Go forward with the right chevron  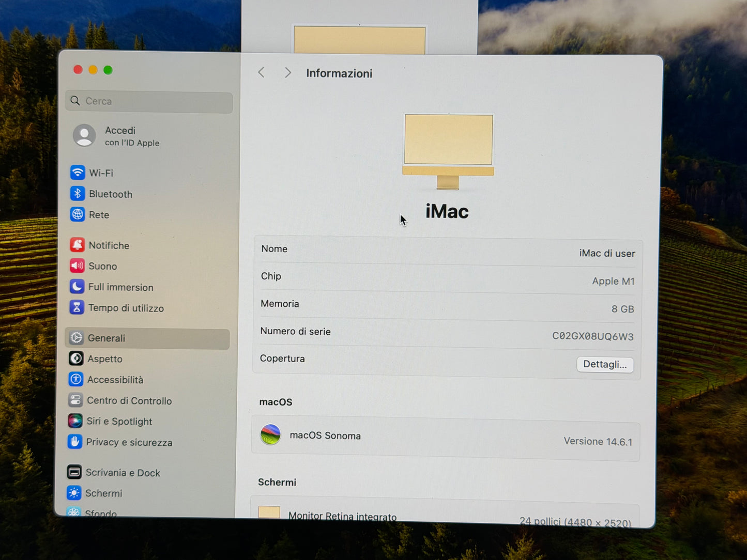288,73
